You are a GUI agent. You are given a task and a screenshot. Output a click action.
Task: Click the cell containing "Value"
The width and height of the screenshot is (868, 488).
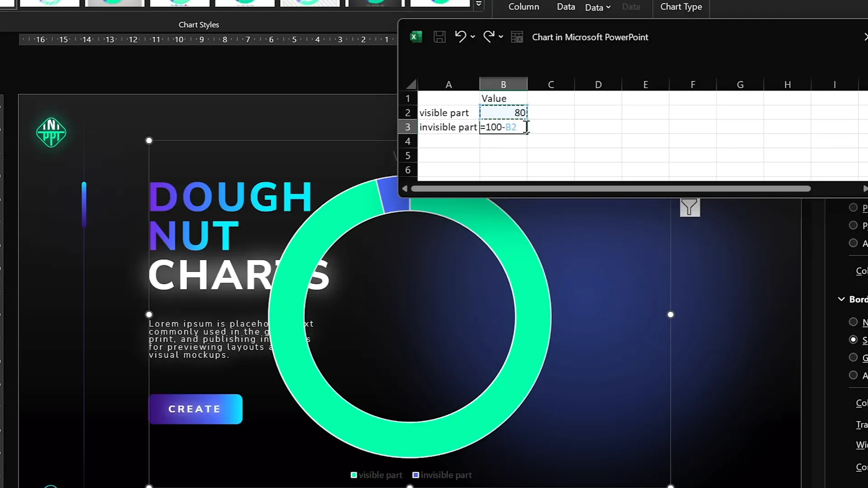503,99
